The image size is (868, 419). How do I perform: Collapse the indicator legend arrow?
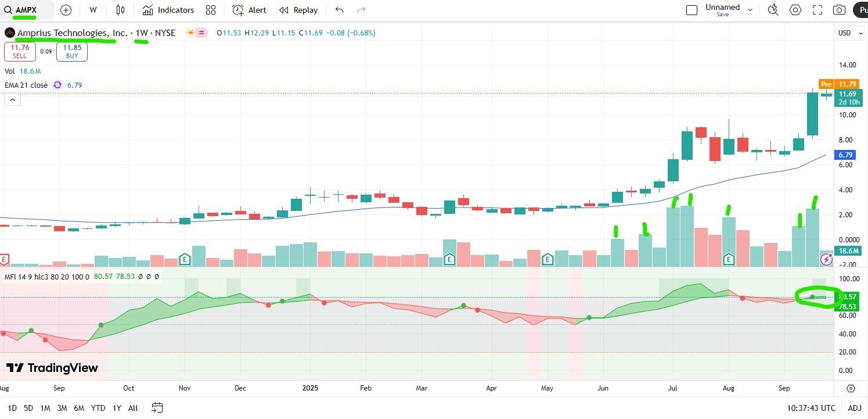click(12, 100)
